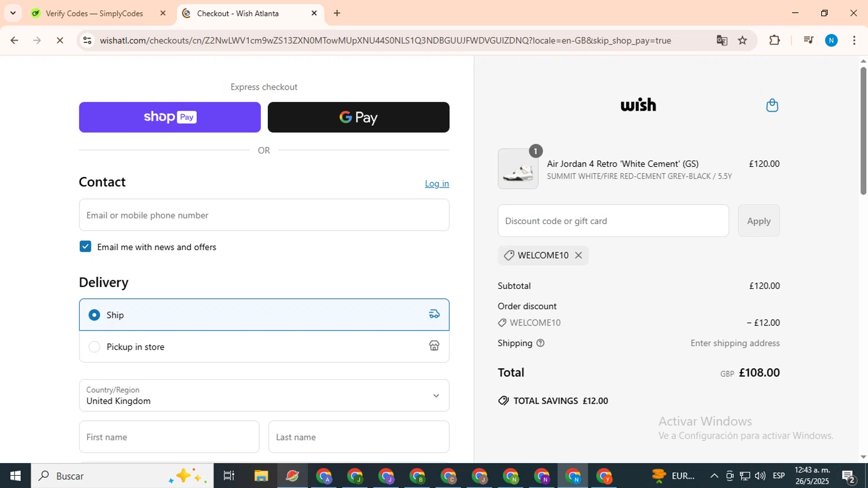The image size is (868, 488).
Task: Click the Shop Pay express checkout button
Action: [170, 118]
